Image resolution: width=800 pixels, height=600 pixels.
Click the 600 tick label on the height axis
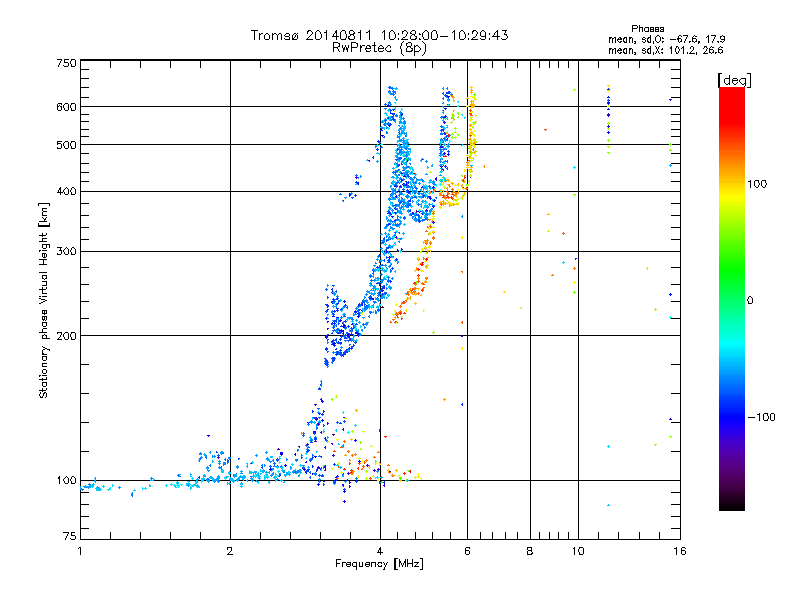pos(66,107)
